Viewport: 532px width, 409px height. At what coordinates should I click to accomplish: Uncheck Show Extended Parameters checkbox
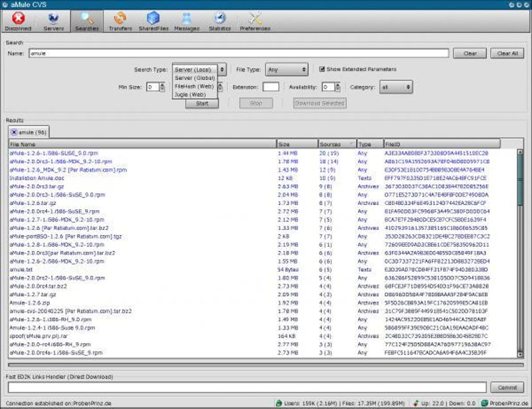point(322,69)
